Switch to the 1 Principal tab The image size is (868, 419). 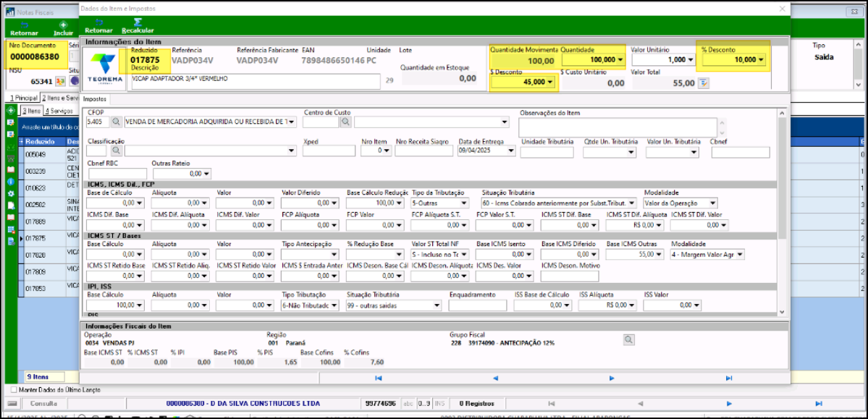22,98
